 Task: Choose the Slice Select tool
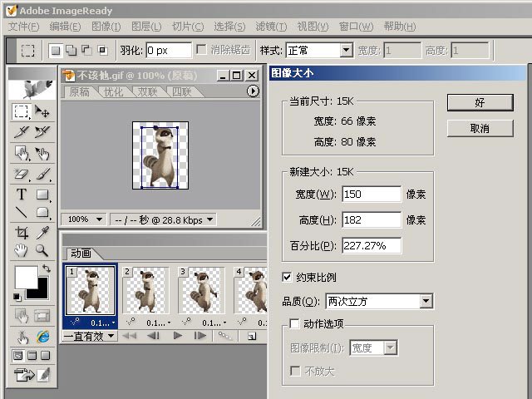click(x=42, y=132)
